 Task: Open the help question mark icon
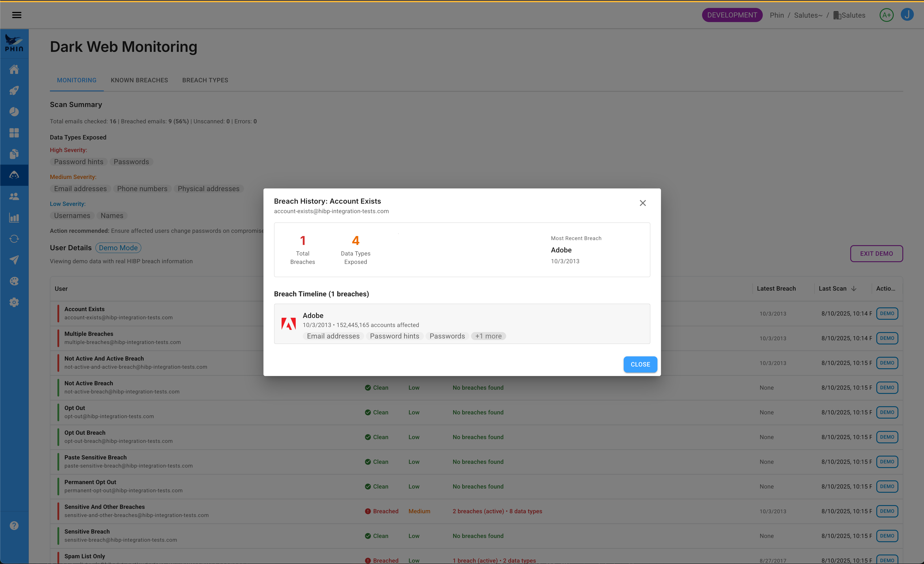[x=14, y=525]
